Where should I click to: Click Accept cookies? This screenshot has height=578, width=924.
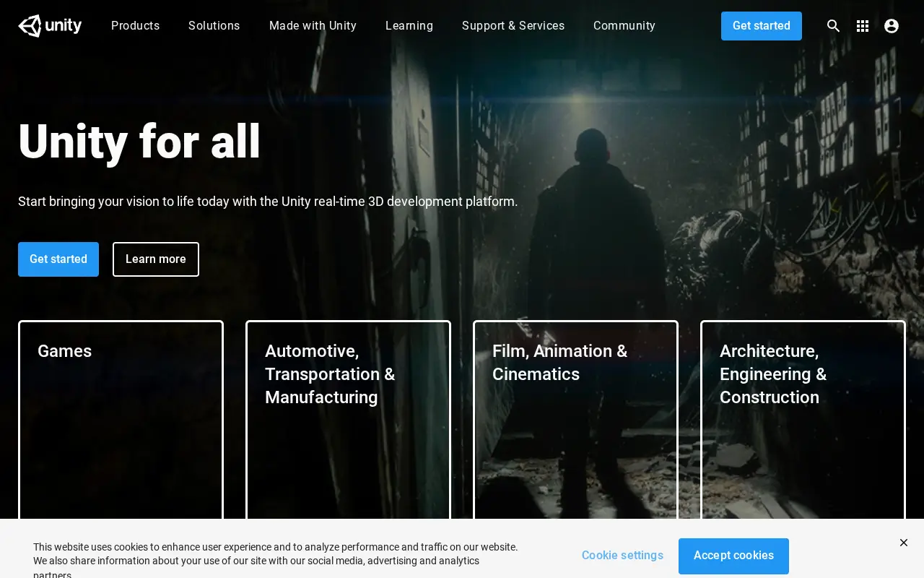click(x=733, y=556)
